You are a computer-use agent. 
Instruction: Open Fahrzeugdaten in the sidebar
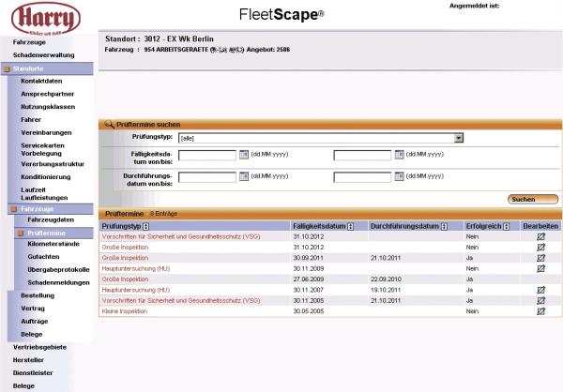(51, 220)
